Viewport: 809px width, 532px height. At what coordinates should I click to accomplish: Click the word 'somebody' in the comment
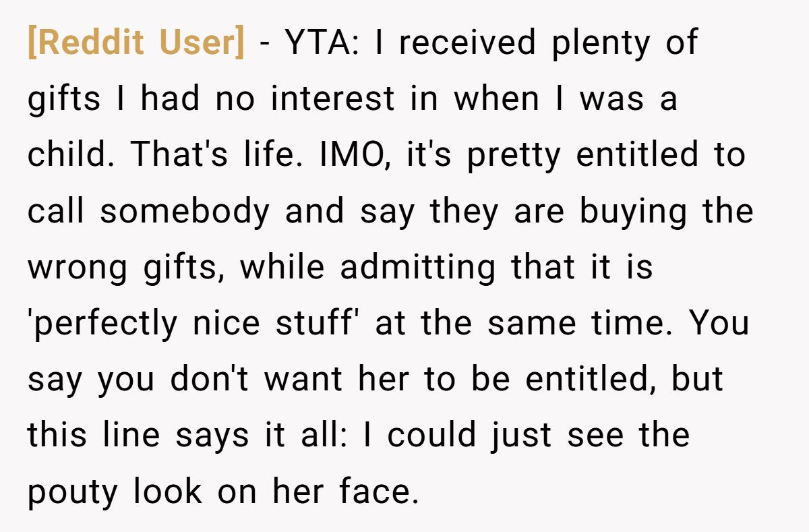tap(185, 212)
